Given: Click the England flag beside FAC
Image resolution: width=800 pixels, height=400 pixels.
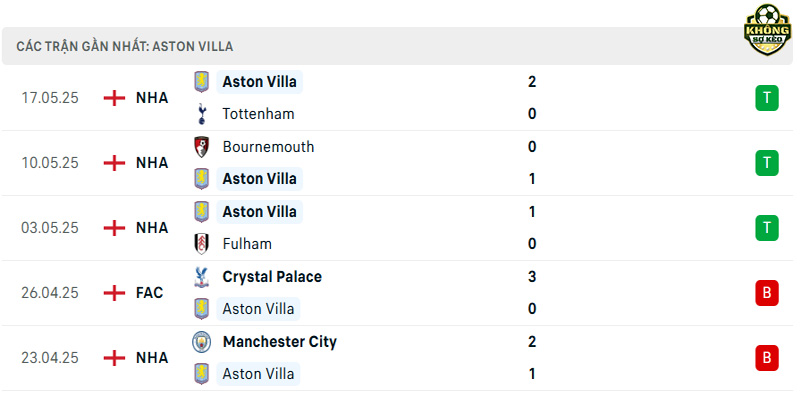Looking at the screenshot, I should click(114, 293).
